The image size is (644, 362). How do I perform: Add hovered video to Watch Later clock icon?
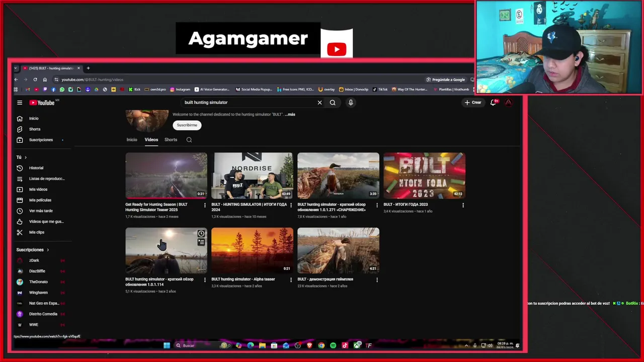pyautogui.click(x=201, y=233)
